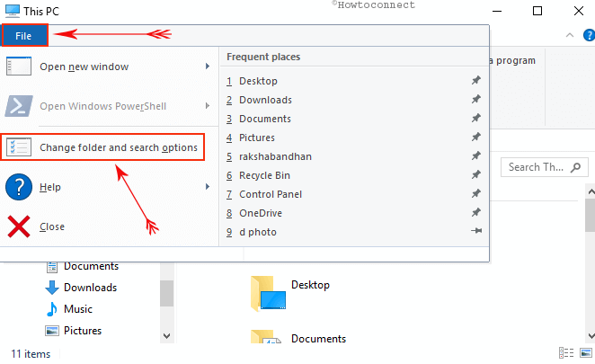Switch to Details view in status bar
The image size is (595, 364).
(565, 353)
